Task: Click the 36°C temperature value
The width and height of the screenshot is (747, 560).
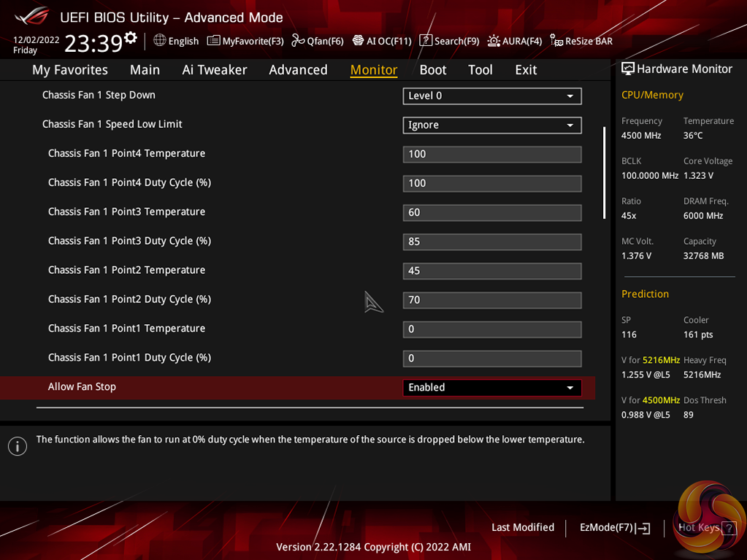Action: click(693, 136)
